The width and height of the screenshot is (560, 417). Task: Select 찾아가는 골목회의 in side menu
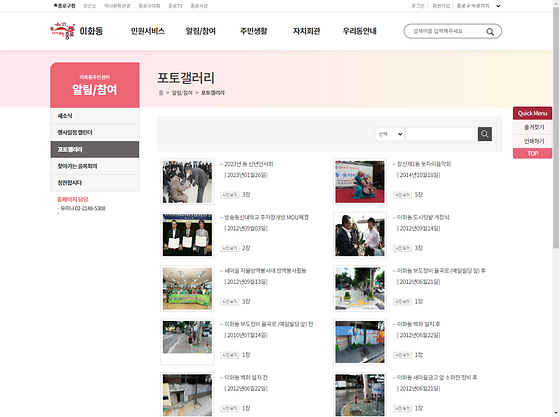point(95,166)
